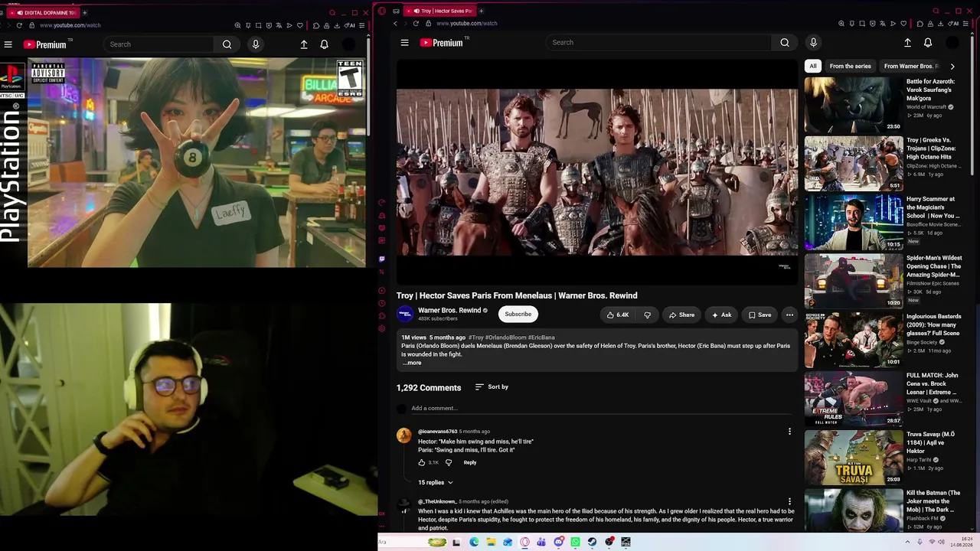This screenshot has height=551, width=980.
Task: Open the Inglourious Basterds video thumbnail
Action: point(854,340)
